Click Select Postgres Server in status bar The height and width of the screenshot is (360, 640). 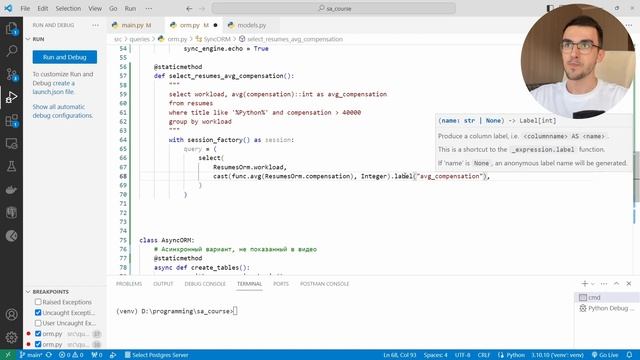click(157, 355)
